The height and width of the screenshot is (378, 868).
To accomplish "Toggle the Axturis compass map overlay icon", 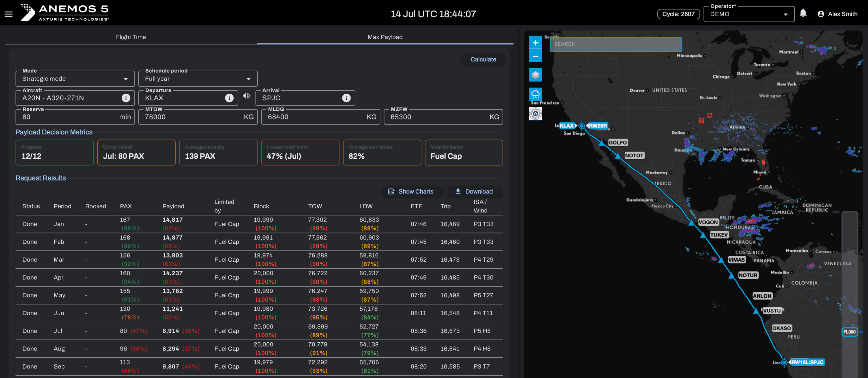I will click(x=535, y=114).
